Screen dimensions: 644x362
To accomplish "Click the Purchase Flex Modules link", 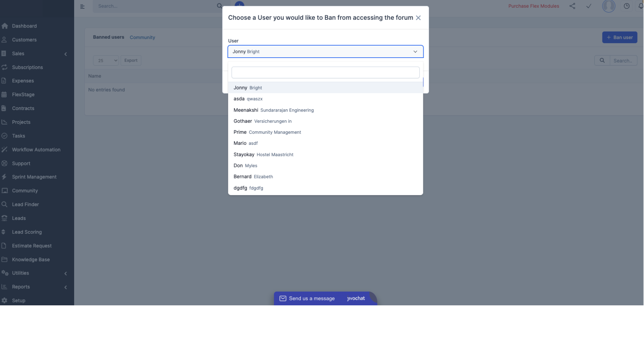I will coord(534,6).
